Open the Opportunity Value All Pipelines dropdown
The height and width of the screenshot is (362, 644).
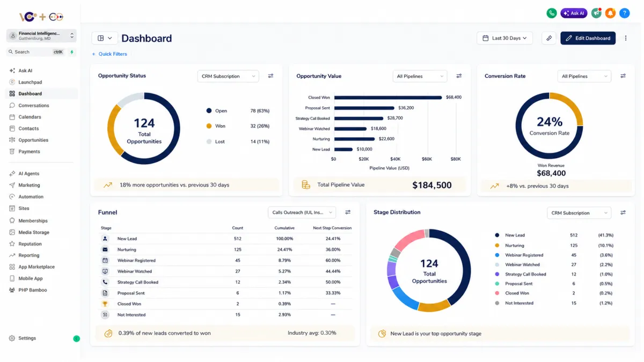[420, 76]
